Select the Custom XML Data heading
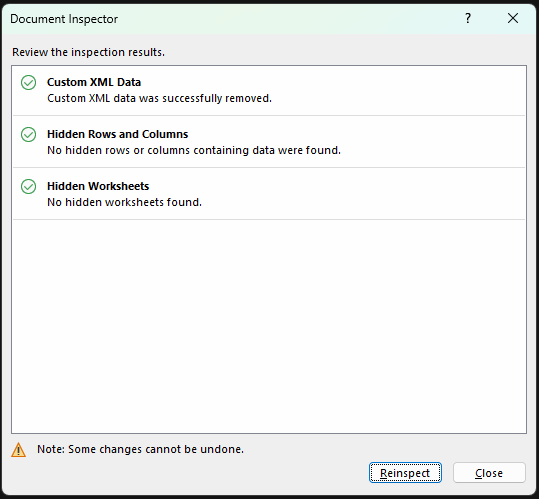 [x=94, y=82]
